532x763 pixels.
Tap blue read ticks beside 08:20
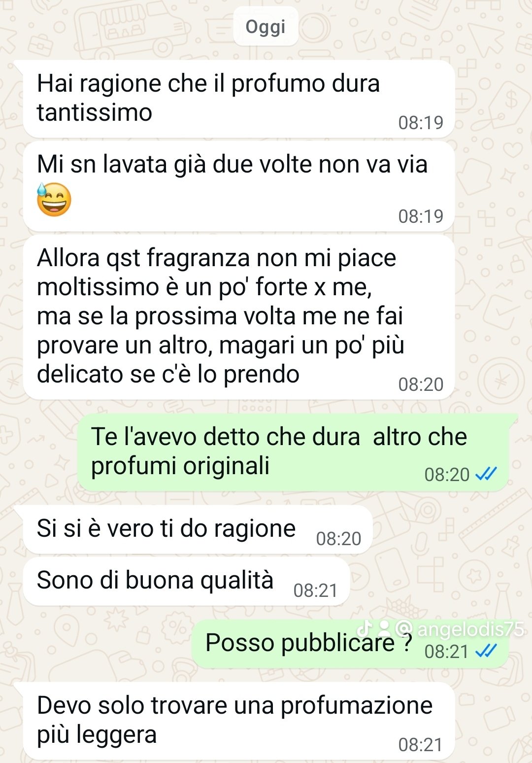tap(486, 474)
